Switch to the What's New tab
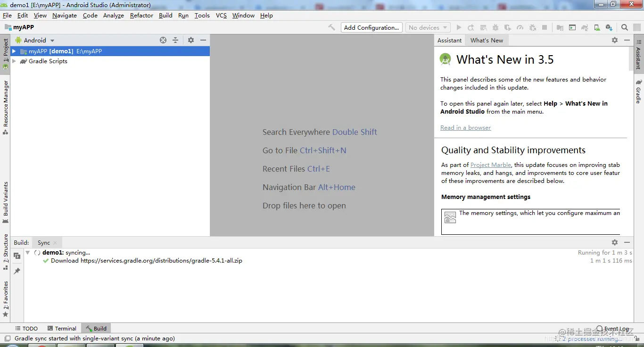The width and height of the screenshot is (644, 347). pos(487,40)
